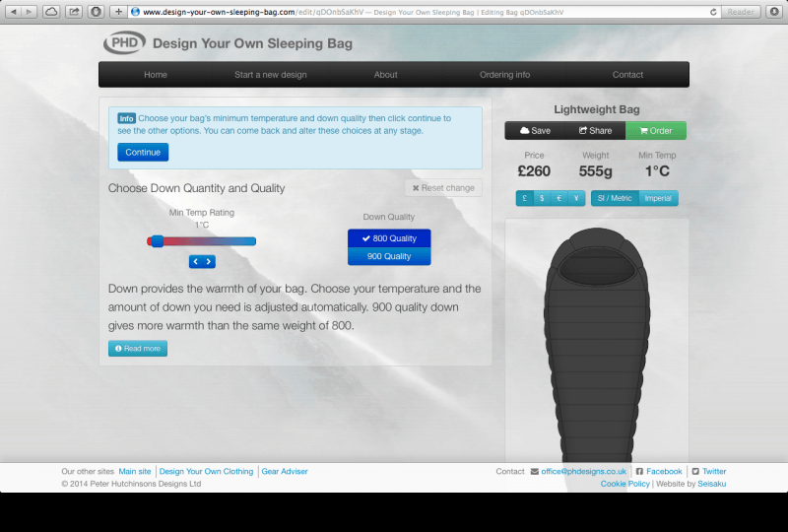Click the Design Your Own Sleeping Bag title
Image resolution: width=788 pixels, height=532 pixels.
click(x=252, y=43)
